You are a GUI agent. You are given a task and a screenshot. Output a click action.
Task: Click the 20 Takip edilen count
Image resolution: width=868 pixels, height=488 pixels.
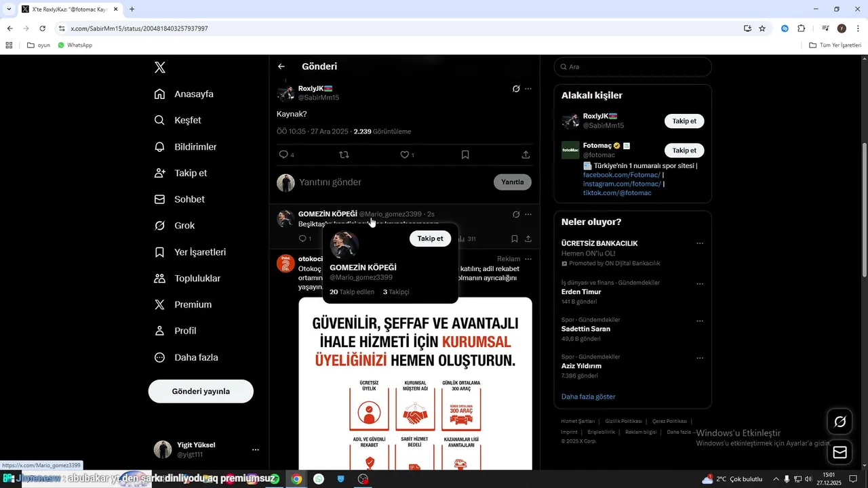coord(352,292)
